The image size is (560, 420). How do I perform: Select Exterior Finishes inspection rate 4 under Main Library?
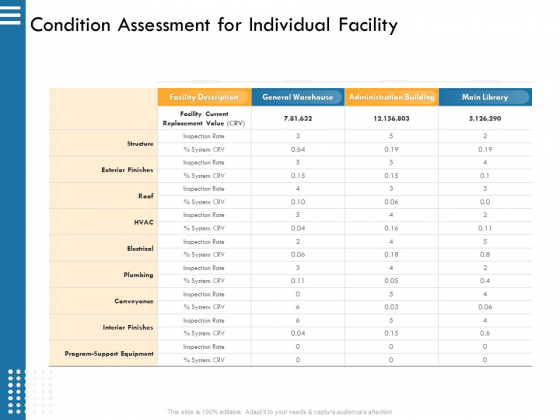pos(485,162)
